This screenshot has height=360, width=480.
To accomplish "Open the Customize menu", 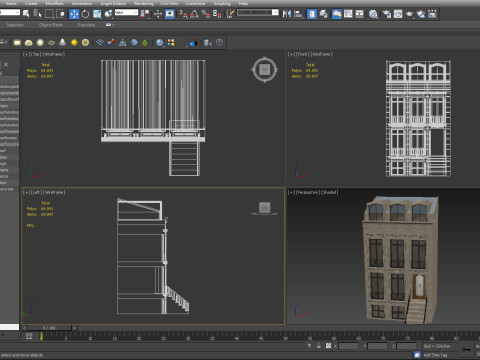I will [x=195, y=3].
